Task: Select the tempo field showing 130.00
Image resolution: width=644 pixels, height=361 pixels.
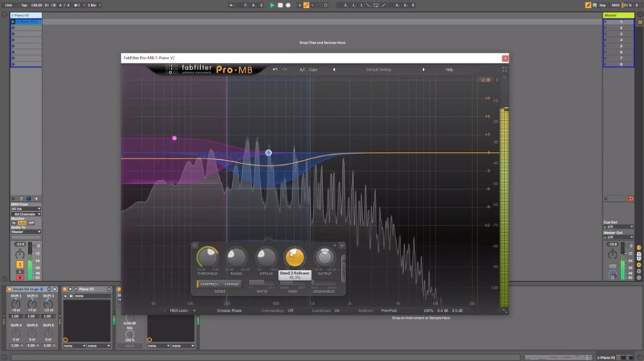Action: pyautogui.click(x=36, y=5)
